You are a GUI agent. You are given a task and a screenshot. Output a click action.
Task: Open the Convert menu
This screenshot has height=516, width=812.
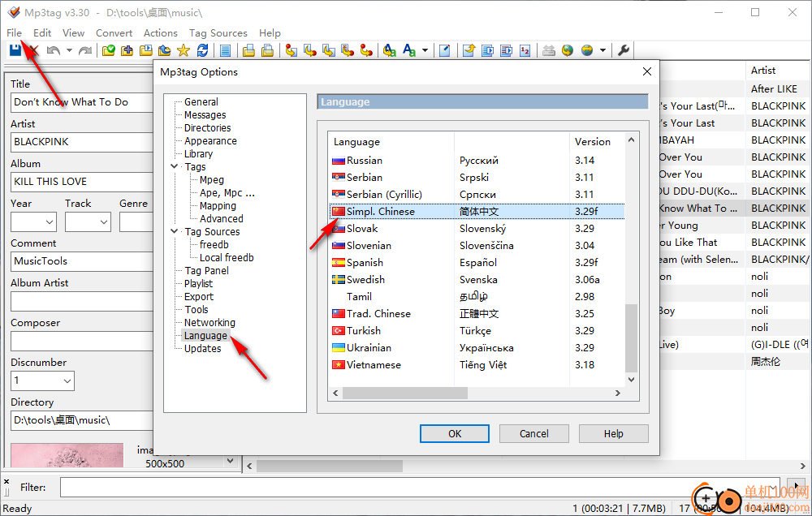click(x=114, y=33)
